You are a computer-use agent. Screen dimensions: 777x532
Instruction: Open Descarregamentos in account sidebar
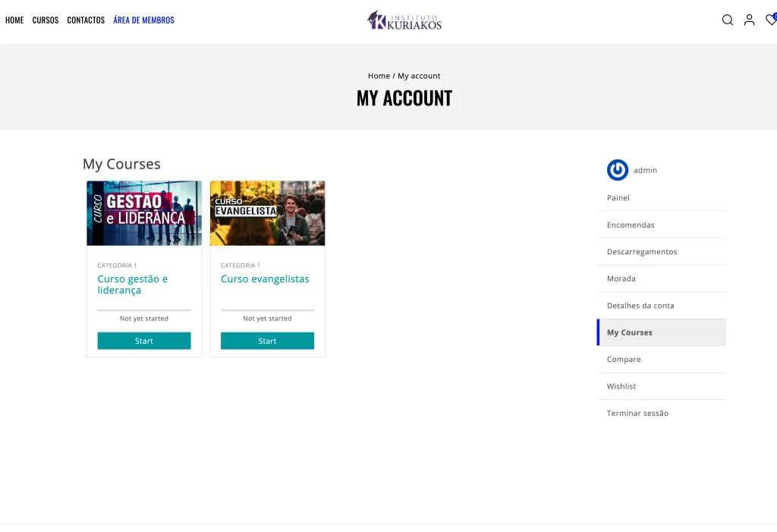(x=662, y=251)
